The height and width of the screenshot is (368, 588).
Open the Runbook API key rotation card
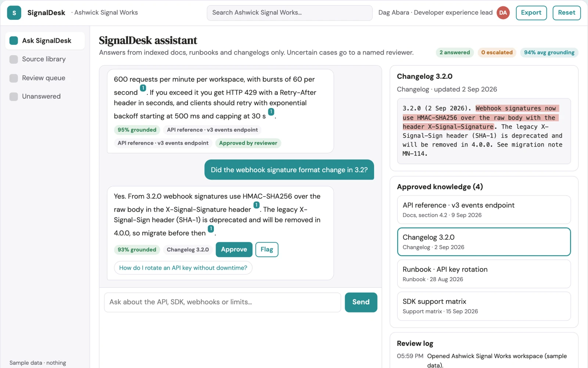pyautogui.click(x=484, y=274)
